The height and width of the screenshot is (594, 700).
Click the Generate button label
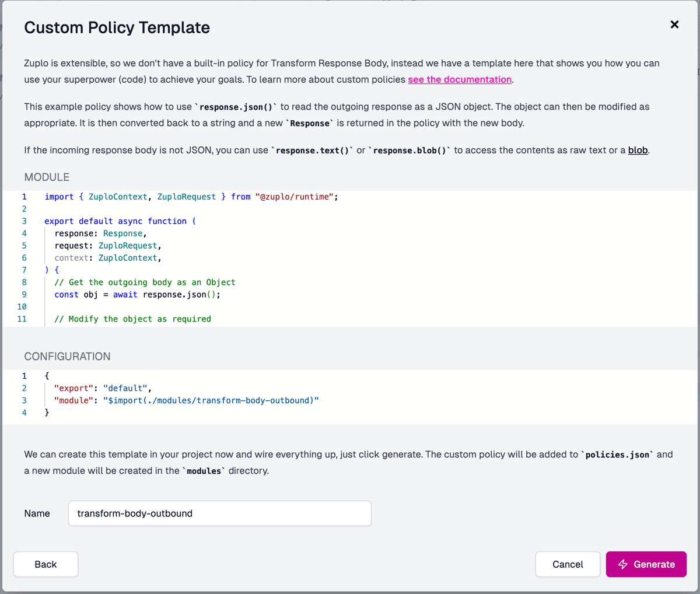click(654, 564)
